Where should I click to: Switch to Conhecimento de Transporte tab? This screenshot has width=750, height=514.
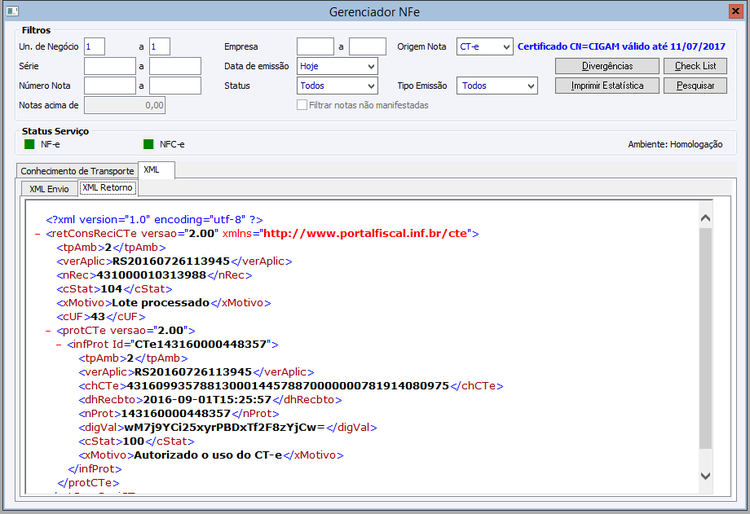click(x=77, y=171)
